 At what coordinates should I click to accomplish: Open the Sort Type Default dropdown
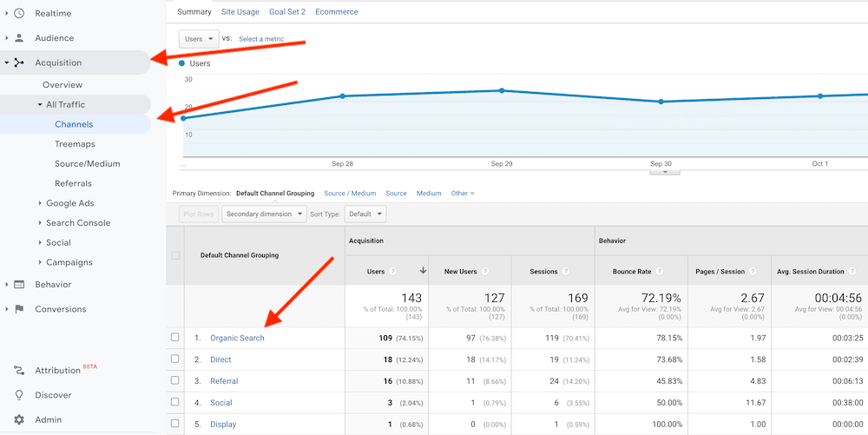pos(365,214)
